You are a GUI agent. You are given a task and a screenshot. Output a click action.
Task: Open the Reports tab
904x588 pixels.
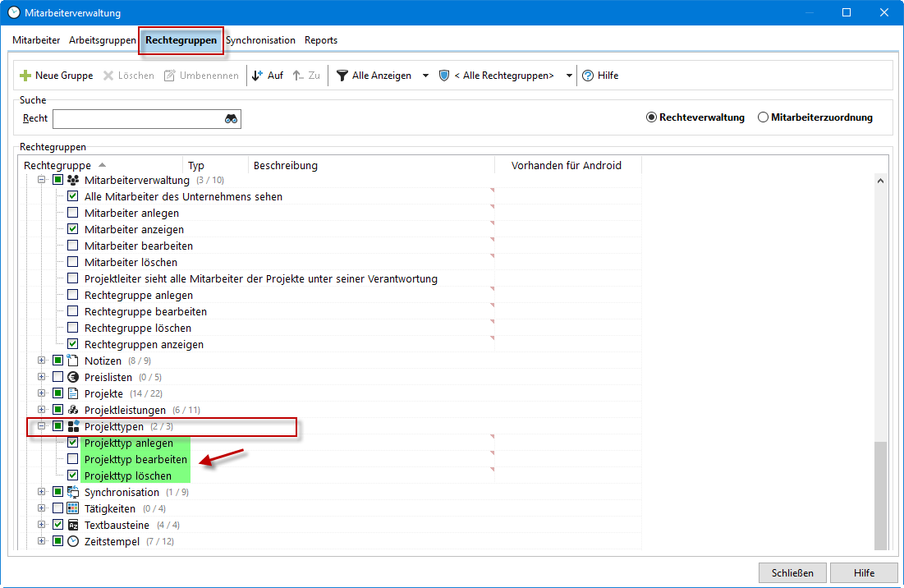321,40
